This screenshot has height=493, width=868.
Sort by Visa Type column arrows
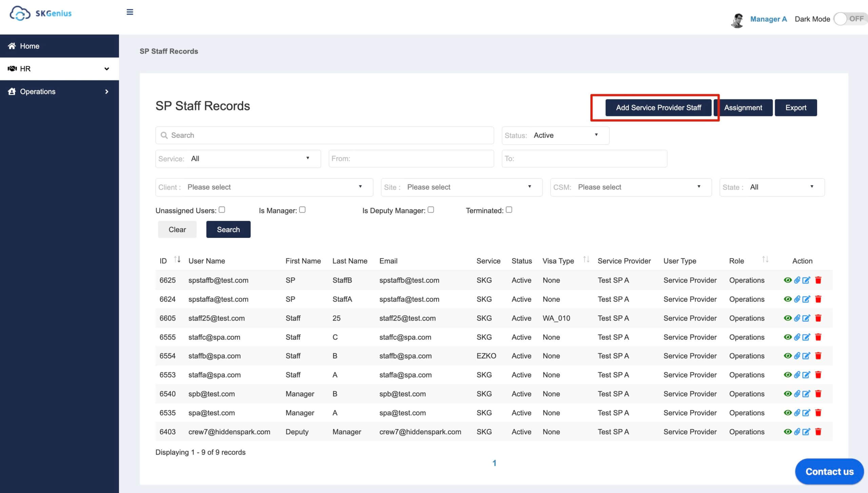pyautogui.click(x=586, y=260)
